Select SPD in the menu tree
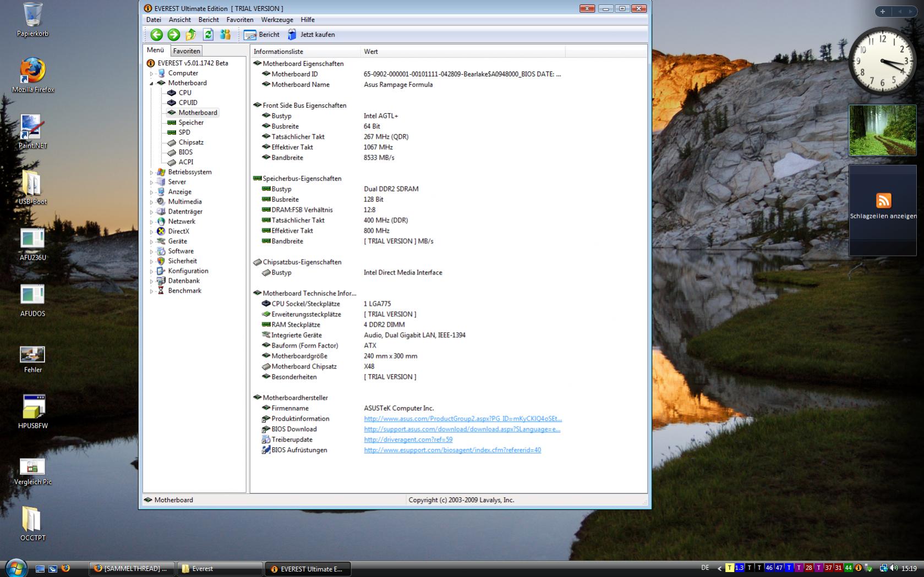This screenshot has width=924, height=577. (184, 133)
